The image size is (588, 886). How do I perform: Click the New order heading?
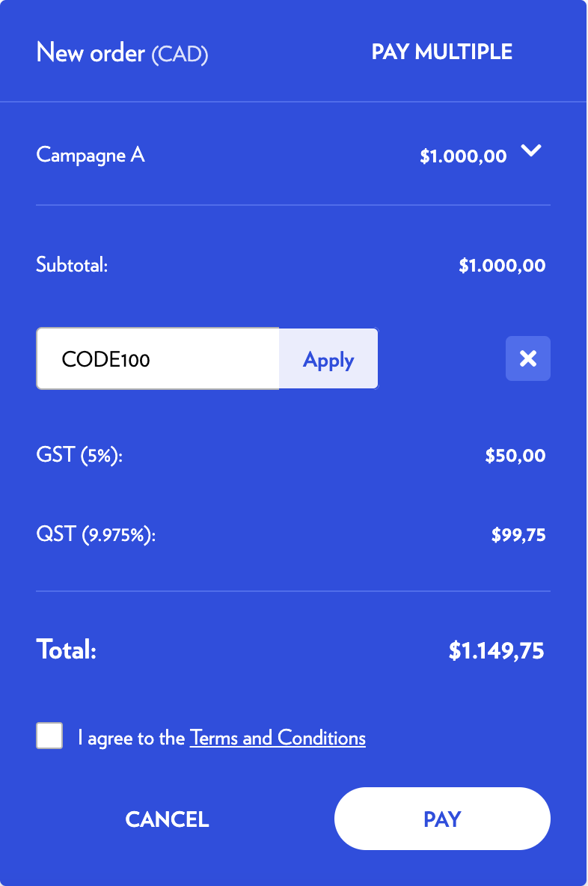90,53
